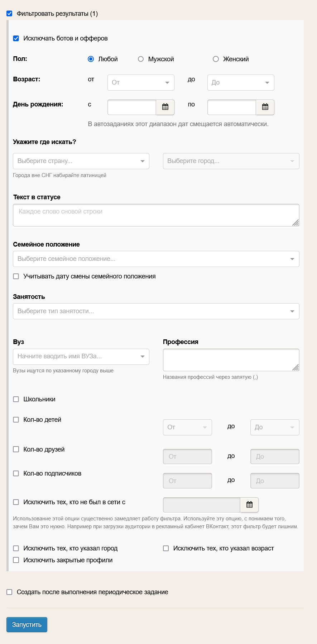Enable "Исключить закрытые профили" checkbox
The image size is (317, 644).
(x=16, y=560)
